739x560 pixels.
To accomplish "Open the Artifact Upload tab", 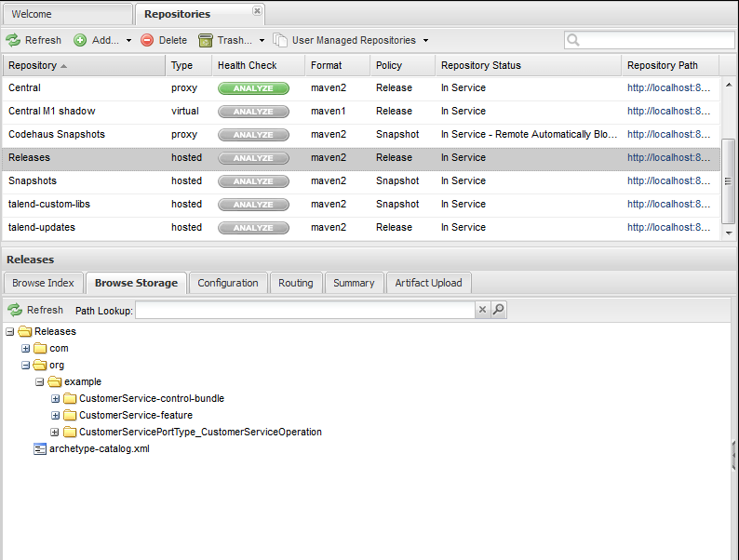I will click(429, 283).
